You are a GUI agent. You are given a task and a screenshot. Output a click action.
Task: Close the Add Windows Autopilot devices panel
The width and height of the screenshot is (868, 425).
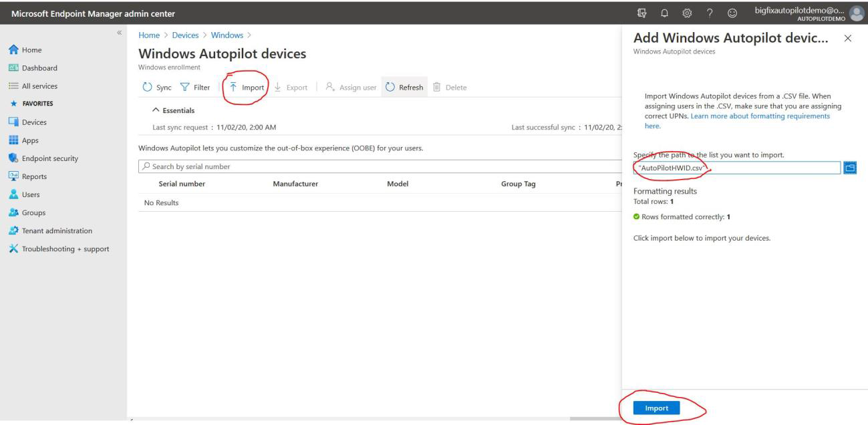coord(848,39)
